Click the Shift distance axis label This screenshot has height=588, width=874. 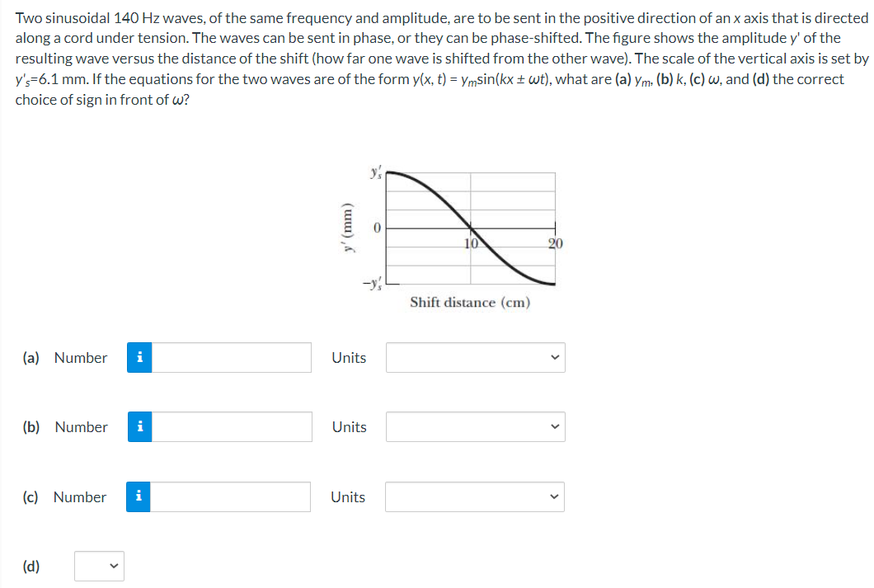click(x=472, y=303)
